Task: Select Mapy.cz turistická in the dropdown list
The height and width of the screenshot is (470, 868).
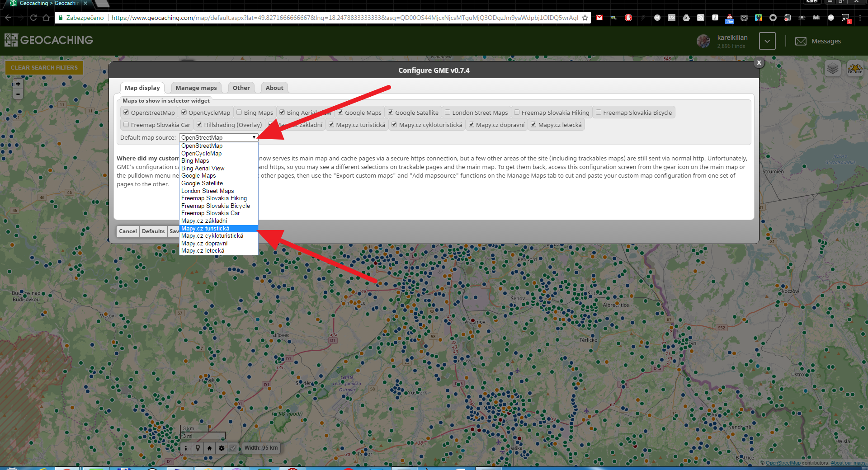Action: pos(219,228)
